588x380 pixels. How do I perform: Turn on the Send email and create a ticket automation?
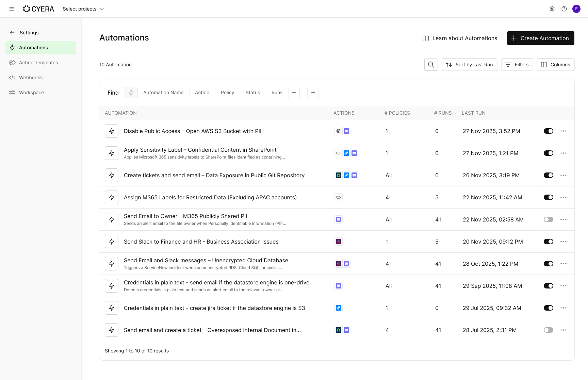click(548, 330)
